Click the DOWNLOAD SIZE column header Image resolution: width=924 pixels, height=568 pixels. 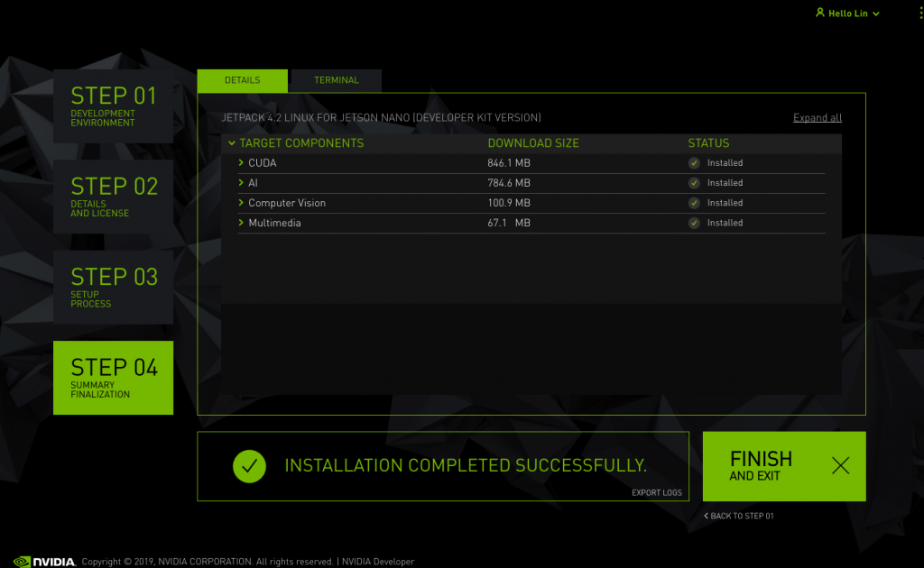coord(533,143)
